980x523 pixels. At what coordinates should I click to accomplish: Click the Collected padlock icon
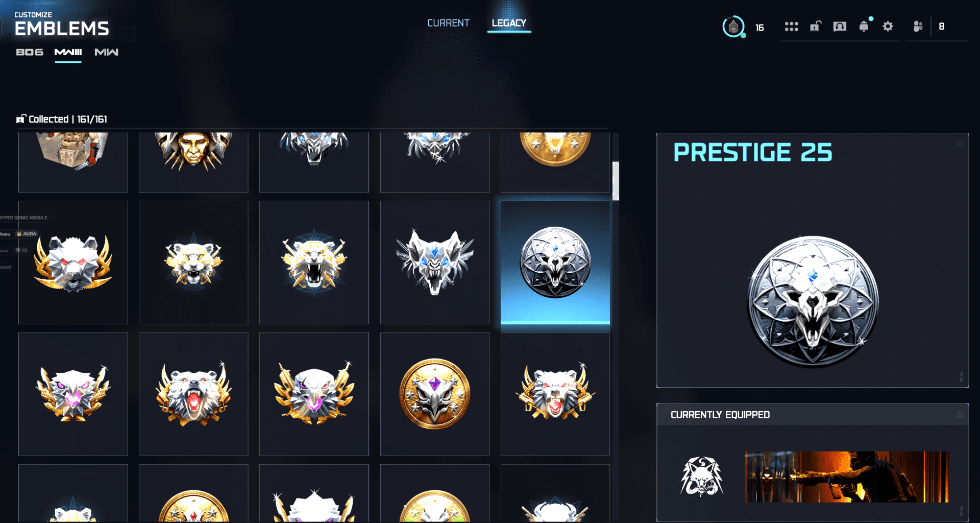pyautogui.click(x=21, y=119)
